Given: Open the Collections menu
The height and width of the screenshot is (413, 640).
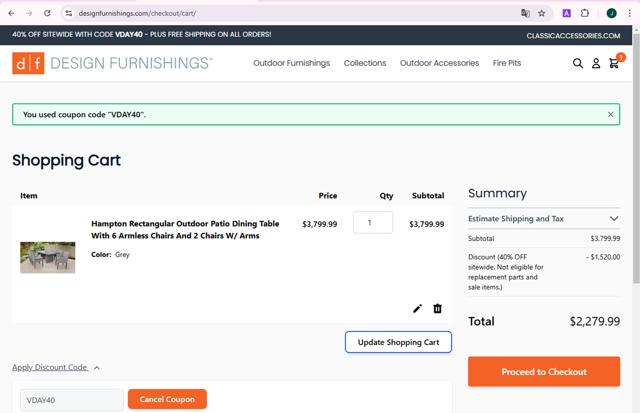Looking at the screenshot, I should pyautogui.click(x=365, y=63).
